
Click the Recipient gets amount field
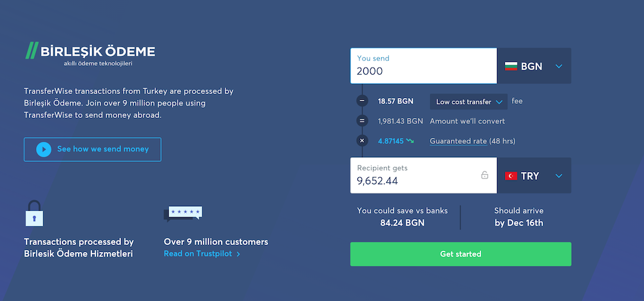[424, 175]
